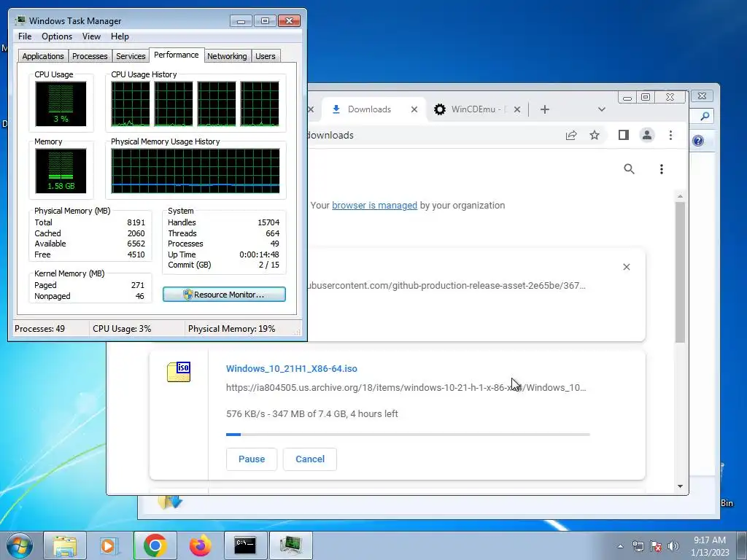Image resolution: width=747 pixels, height=560 pixels.
Task: Bookmark this page with the star icon
Action: 594,135
